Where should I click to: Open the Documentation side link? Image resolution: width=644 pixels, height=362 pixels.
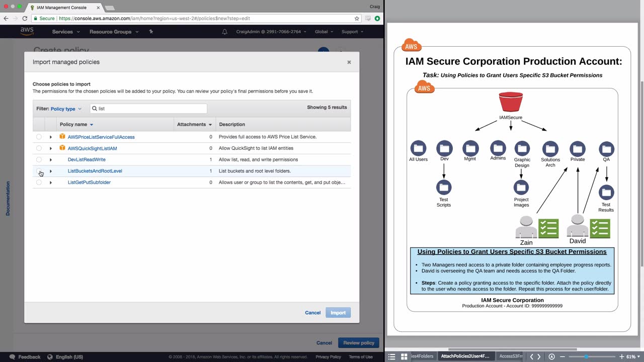pos(8,199)
